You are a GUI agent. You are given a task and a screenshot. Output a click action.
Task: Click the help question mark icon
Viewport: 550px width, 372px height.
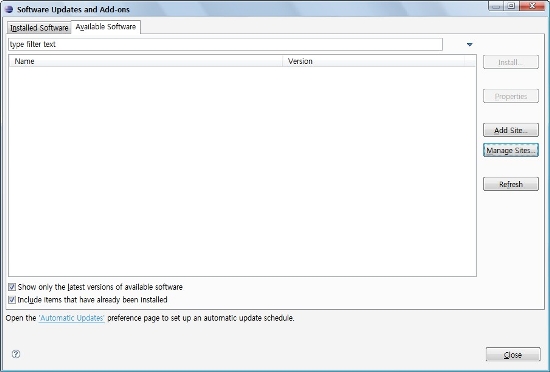[x=16, y=354]
